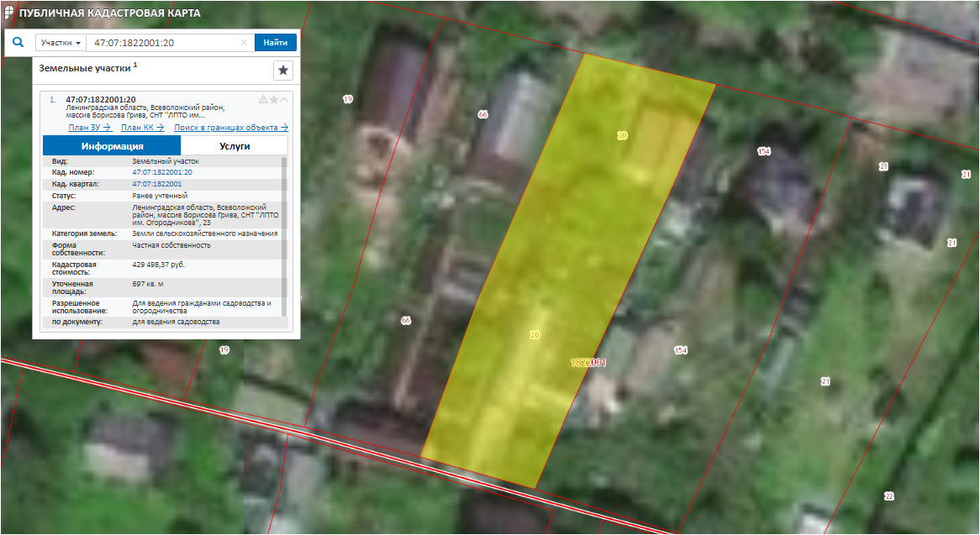
Task: Open the План КК link
Action: click(x=142, y=128)
